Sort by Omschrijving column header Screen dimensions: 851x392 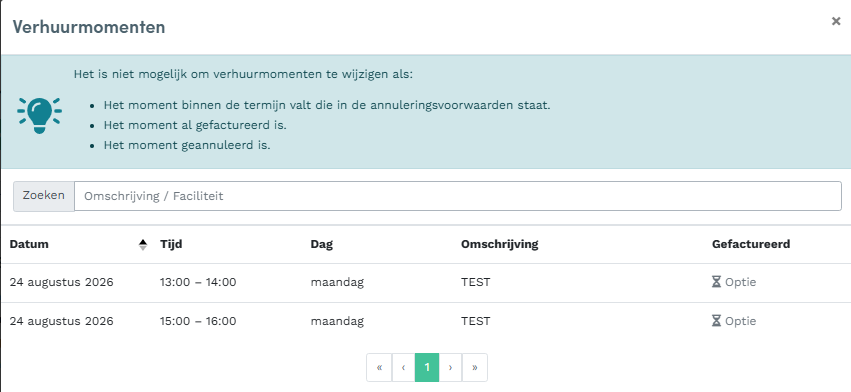[x=499, y=244]
